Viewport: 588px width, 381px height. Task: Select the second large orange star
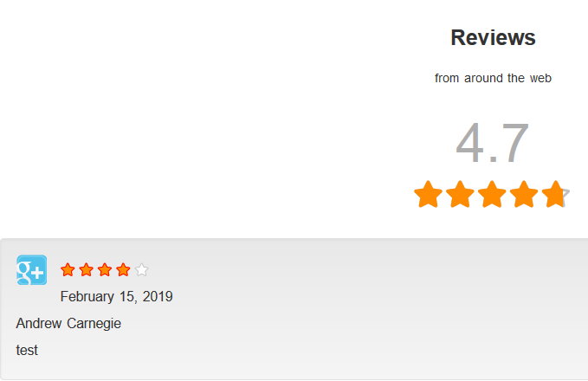(x=460, y=195)
